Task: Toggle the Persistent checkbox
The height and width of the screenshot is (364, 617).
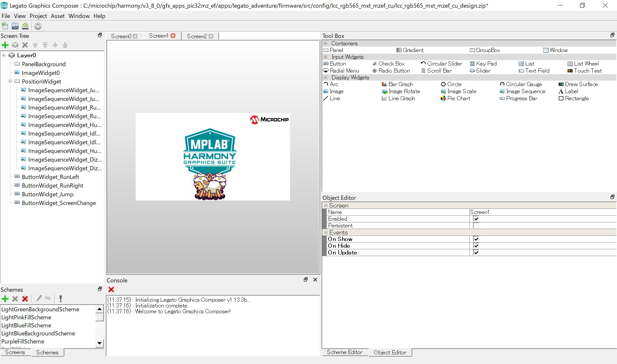Action: coord(476,226)
